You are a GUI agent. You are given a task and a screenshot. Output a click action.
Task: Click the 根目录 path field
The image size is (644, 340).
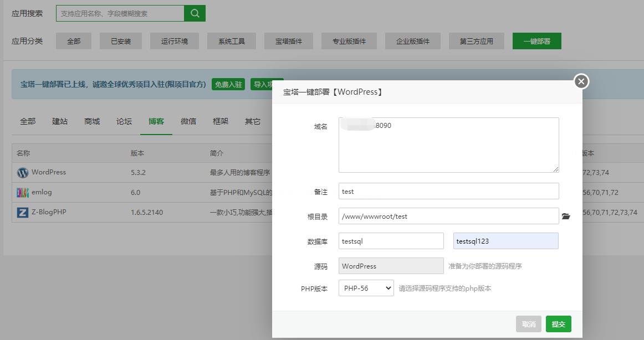pyautogui.click(x=448, y=216)
